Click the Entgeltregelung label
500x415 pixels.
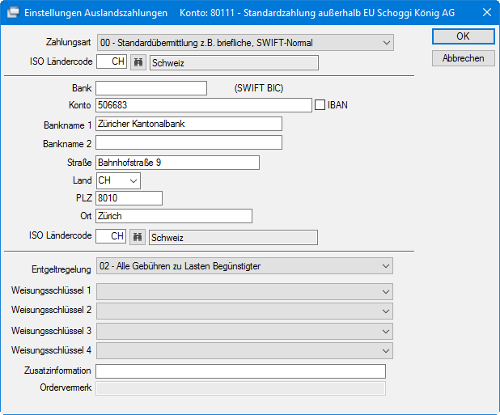point(61,269)
